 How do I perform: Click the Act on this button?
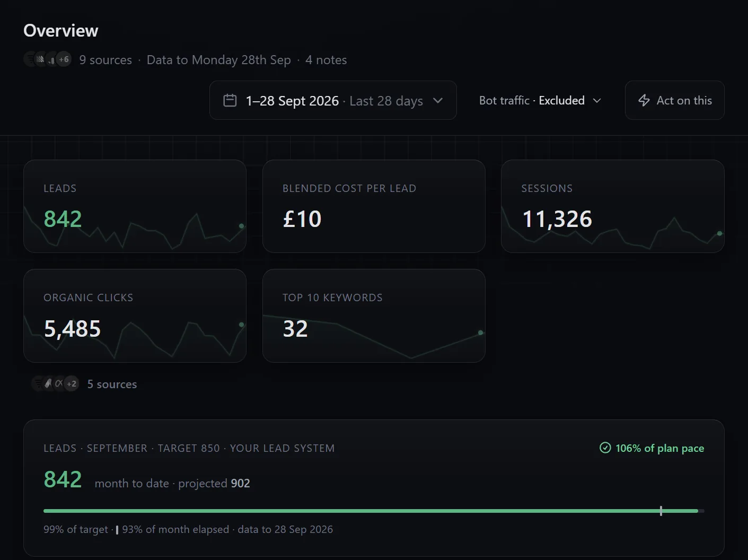coord(674,100)
